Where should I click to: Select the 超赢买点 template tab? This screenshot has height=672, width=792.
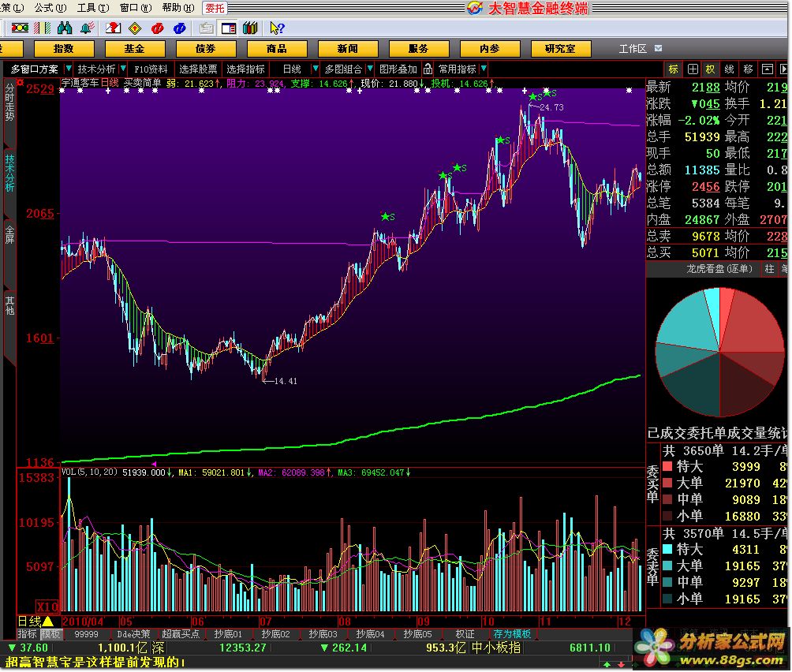(181, 634)
